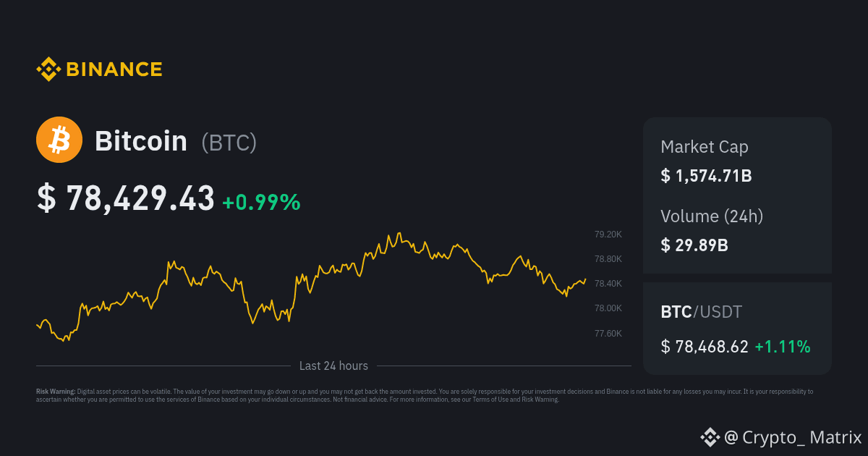Click the +0.99% change indicator
Image resolution: width=868 pixels, height=456 pixels.
coord(261,203)
